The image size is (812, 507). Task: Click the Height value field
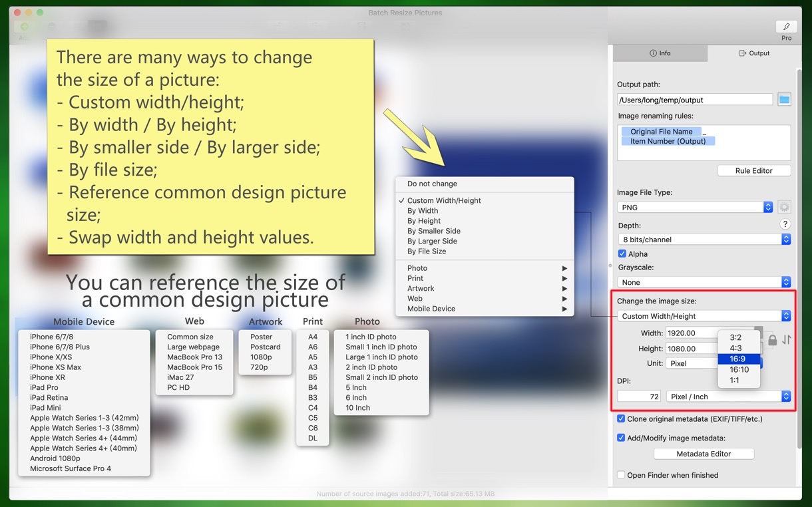click(x=691, y=349)
